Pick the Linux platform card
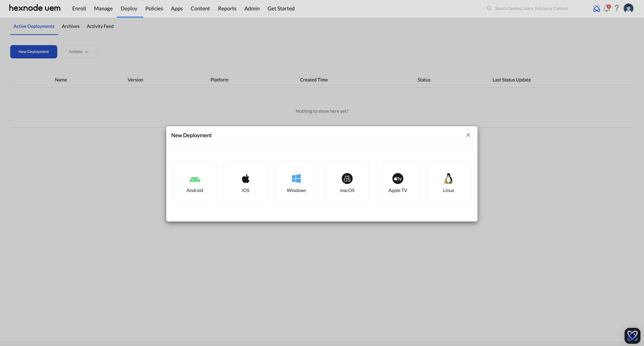The height and width of the screenshot is (346, 644). coord(448,183)
